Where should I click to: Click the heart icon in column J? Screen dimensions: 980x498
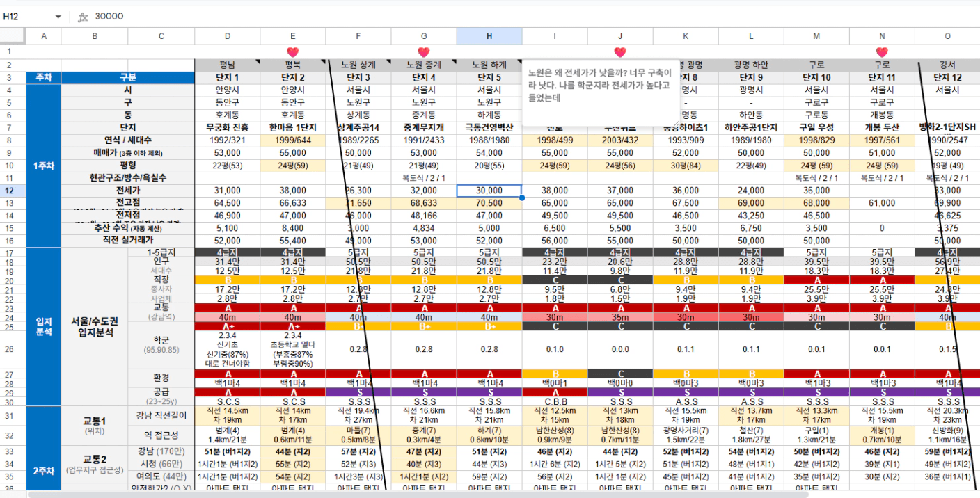click(620, 52)
